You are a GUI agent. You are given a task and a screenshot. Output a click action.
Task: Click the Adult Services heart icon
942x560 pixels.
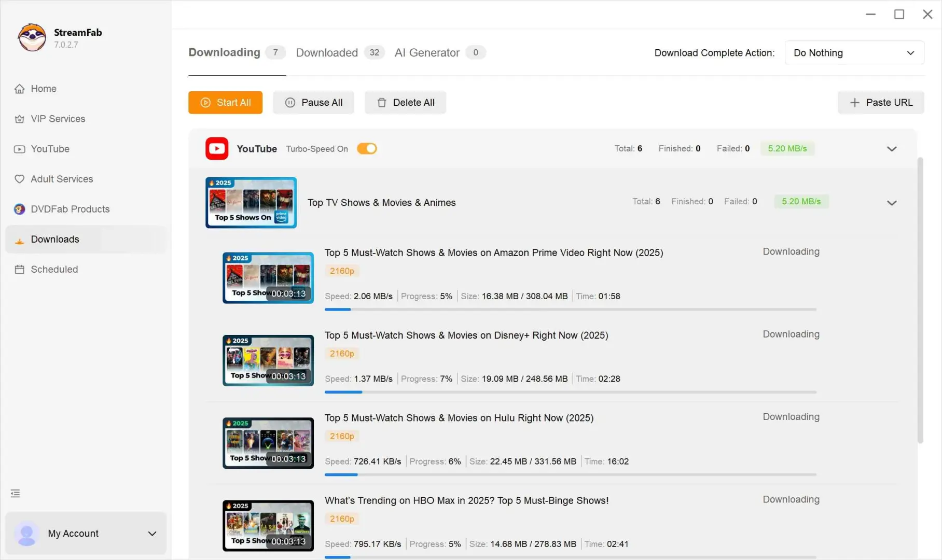(20, 179)
